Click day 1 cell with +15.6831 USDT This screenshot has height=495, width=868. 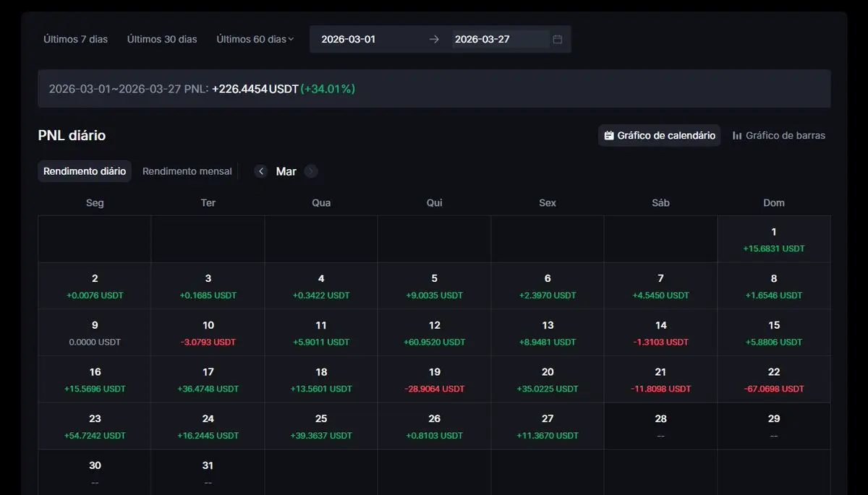point(773,239)
